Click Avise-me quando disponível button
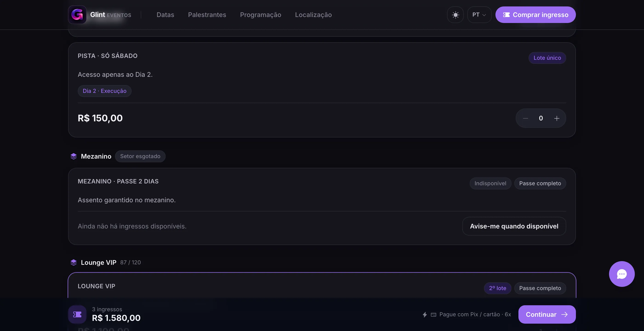 pos(514,226)
